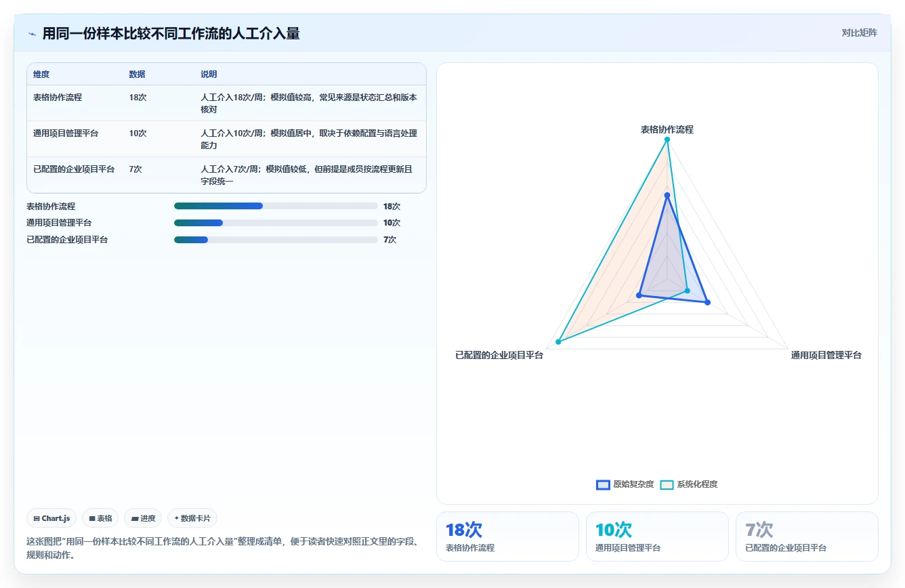Click progress row label 表格协作流程

click(51, 206)
